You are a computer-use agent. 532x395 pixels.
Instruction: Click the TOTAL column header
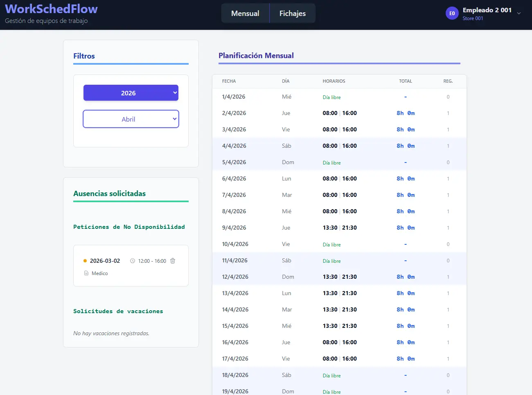click(406, 81)
